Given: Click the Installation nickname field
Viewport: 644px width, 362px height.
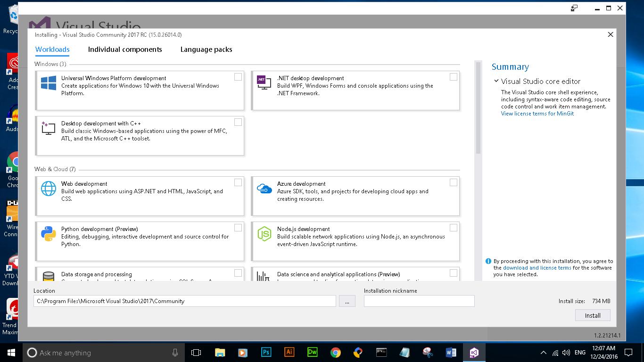Looking at the screenshot, I should [x=419, y=301].
